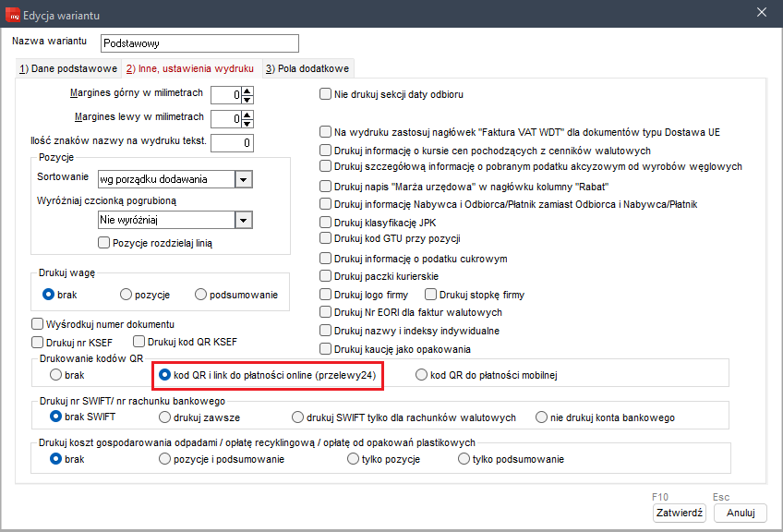Image resolution: width=783 pixels, height=532 pixels.
Task: Decrease the left margin using down spinner arrow
Action: click(247, 123)
